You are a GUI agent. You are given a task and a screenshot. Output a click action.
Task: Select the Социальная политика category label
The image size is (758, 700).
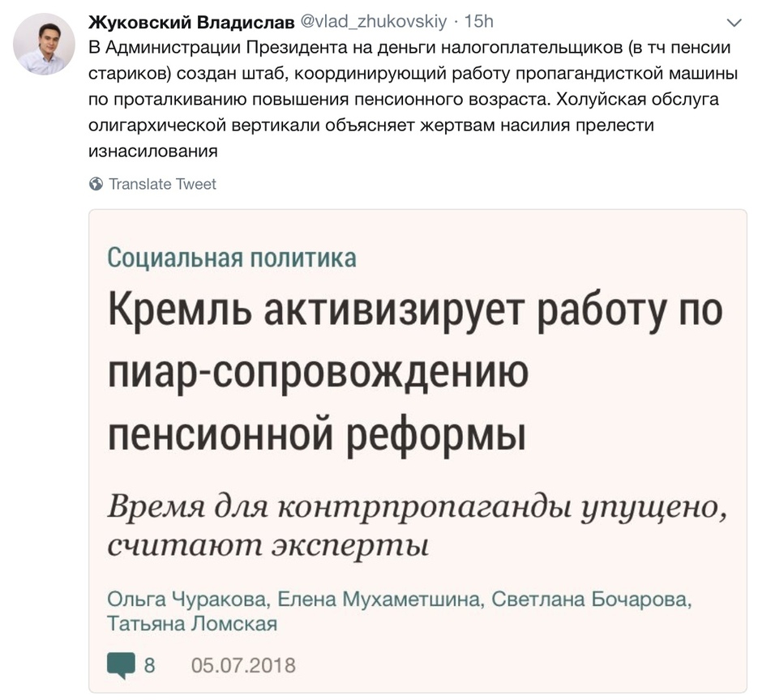tap(231, 258)
